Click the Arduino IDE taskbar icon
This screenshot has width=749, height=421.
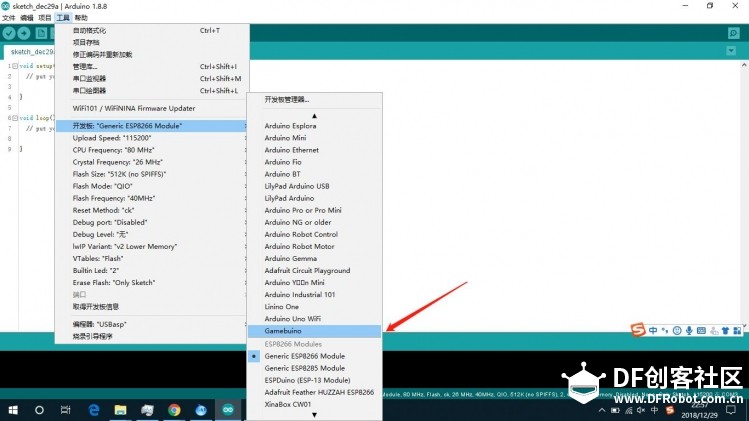pos(228,410)
